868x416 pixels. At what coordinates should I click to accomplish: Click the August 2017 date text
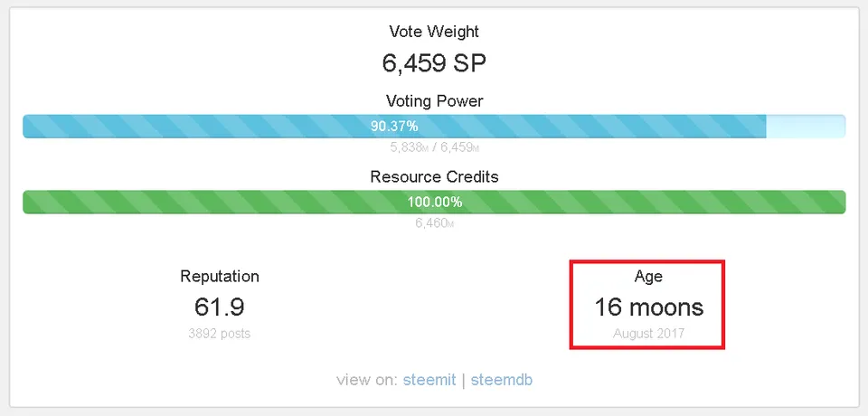(649, 334)
